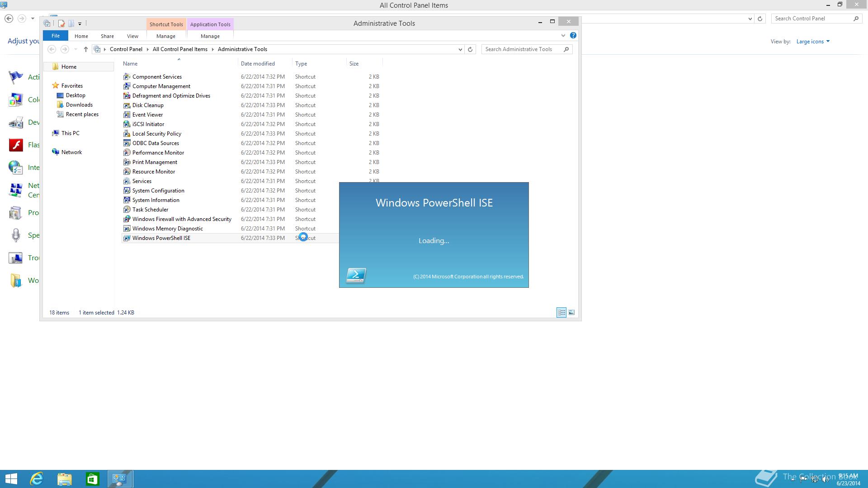This screenshot has height=488, width=868.
Task: Click the Flash Player control panel icon
Action: (16, 145)
